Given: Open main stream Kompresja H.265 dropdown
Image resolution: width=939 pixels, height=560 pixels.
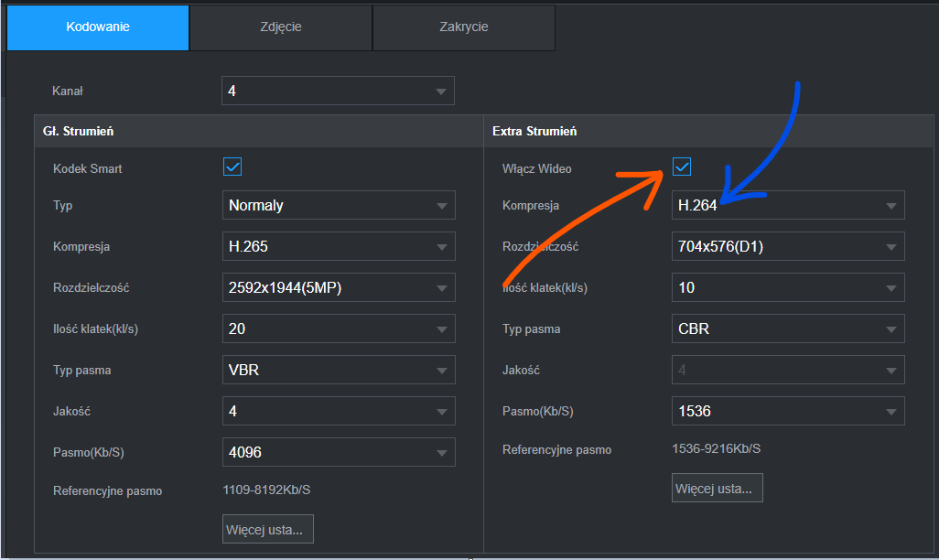Looking at the screenshot, I should [339, 246].
